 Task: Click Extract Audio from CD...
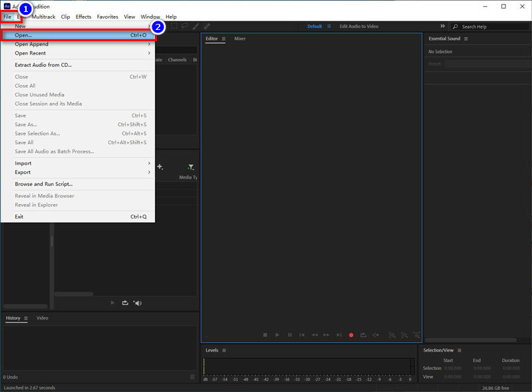(43, 65)
